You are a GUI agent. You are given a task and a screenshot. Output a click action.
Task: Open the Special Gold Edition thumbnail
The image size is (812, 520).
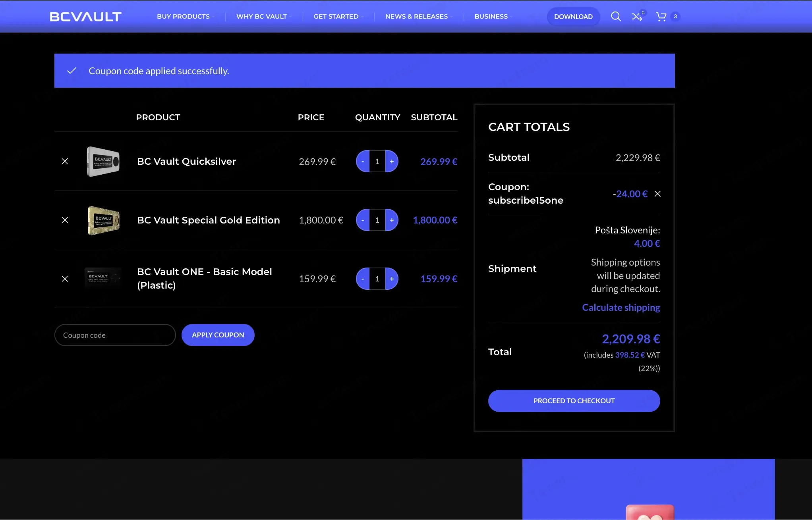pyautogui.click(x=103, y=220)
